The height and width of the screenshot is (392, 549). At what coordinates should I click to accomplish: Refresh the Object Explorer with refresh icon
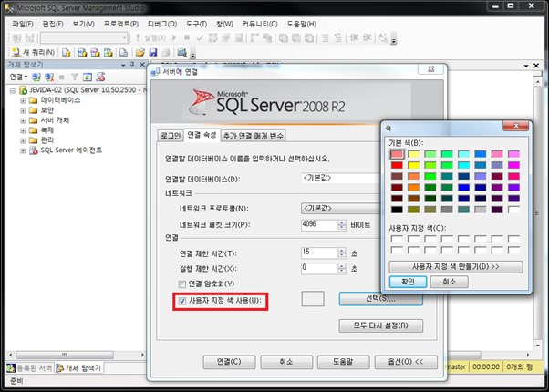(88, 77)
